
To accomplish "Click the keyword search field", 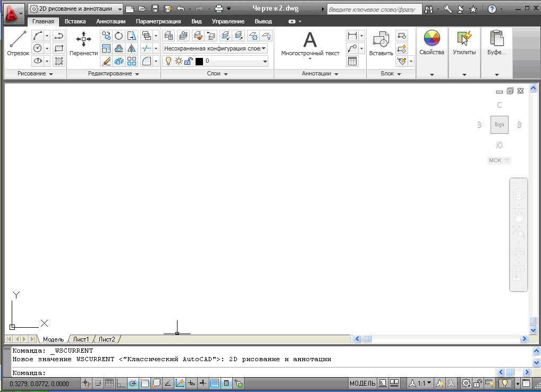I will point(374,10).
